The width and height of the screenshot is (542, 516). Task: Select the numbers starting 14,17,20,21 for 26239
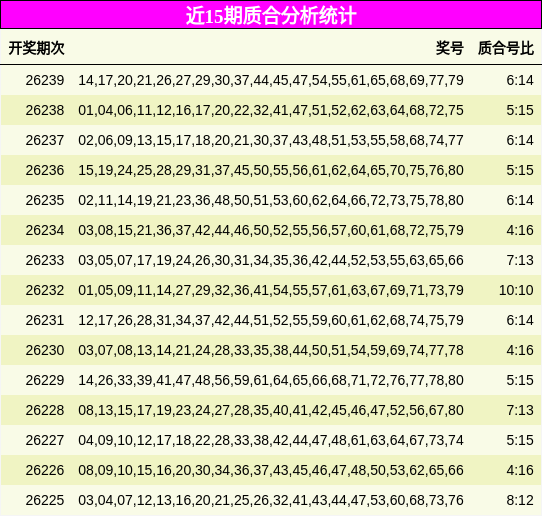click(271, 80)
